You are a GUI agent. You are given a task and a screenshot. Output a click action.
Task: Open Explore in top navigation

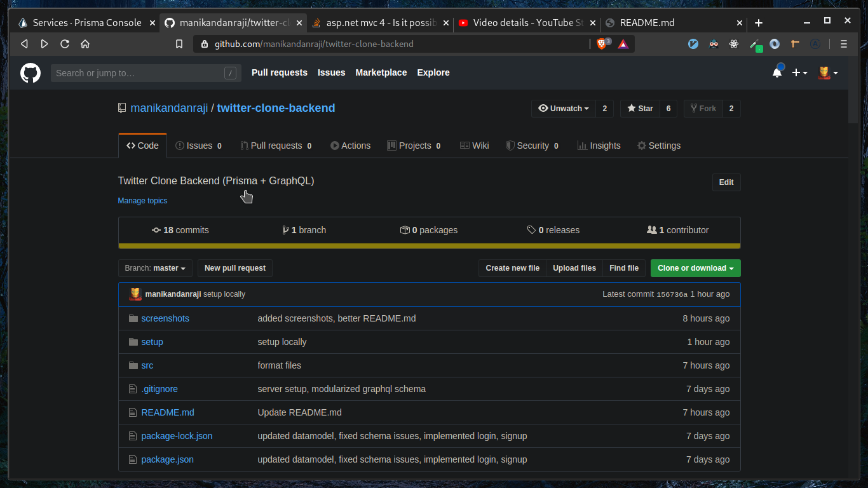[433, 72]
